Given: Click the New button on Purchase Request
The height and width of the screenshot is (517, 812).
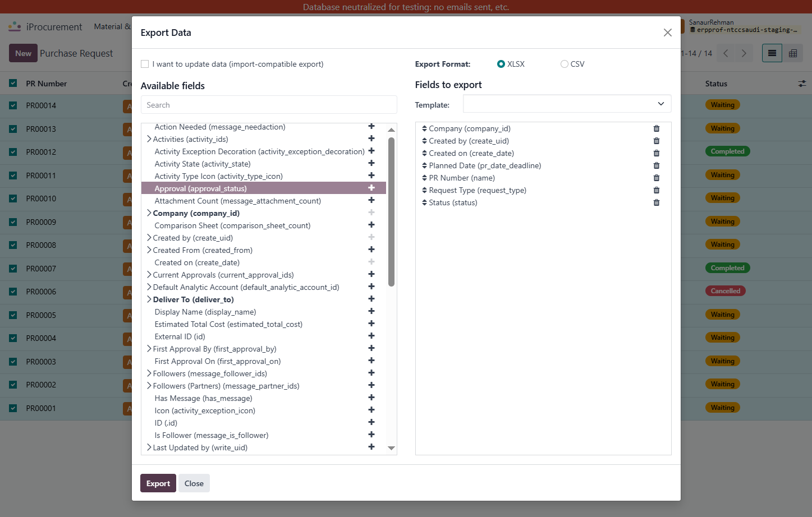Looking at the screenshot, I should [x=23, y=53].
